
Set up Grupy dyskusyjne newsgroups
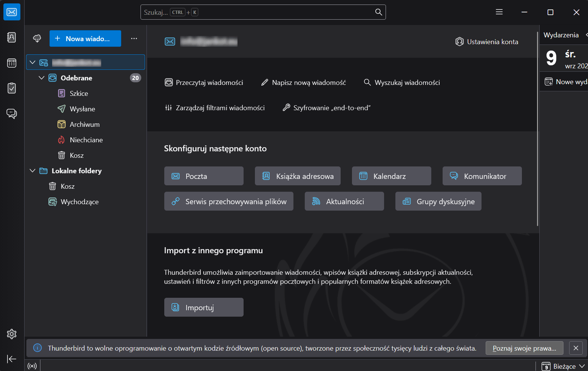pos(438,201)
